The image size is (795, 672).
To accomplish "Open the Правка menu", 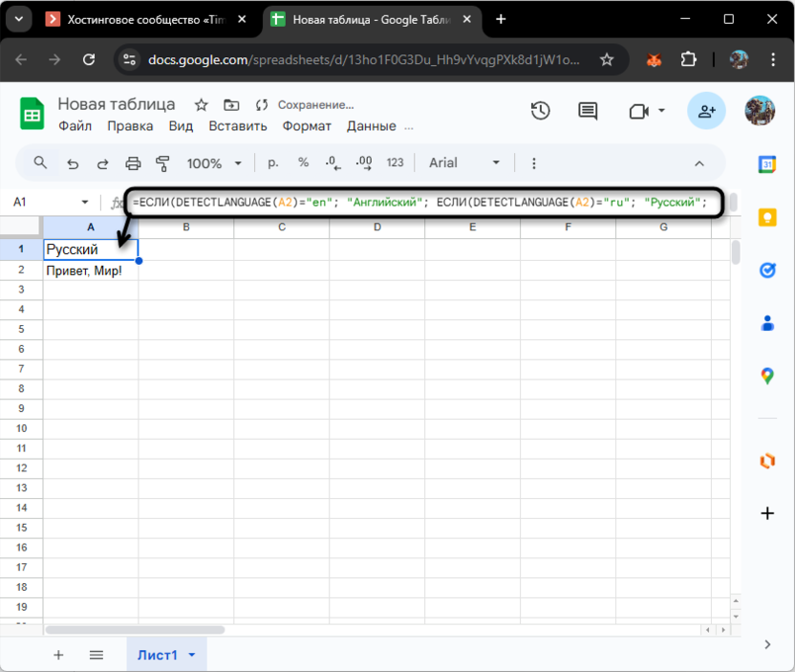I will (x=130, y=126).
